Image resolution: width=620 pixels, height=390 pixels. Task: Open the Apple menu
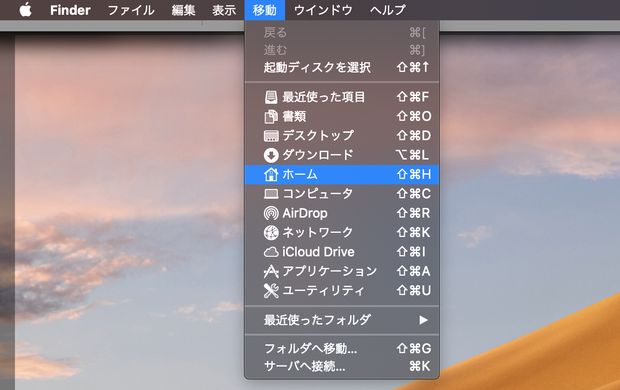25,9
